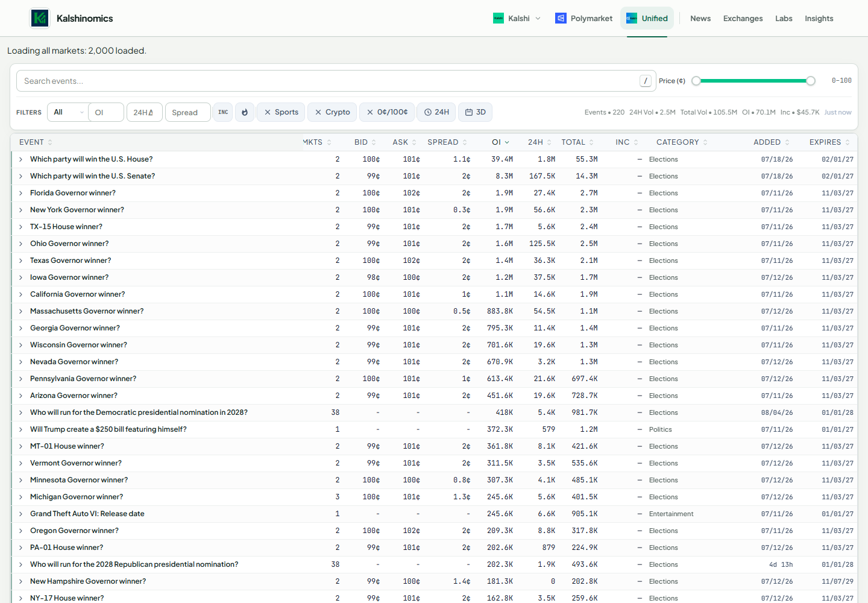Toggle the INC filter chip
This screenshot has width=868, height=603.
tap(223, 112)
